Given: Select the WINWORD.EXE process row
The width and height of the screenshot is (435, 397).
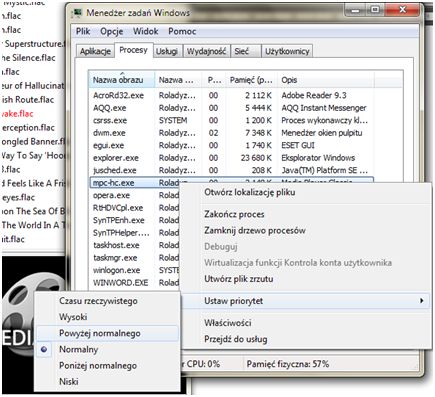Looking at the screenshot, I should coord(134,283).
